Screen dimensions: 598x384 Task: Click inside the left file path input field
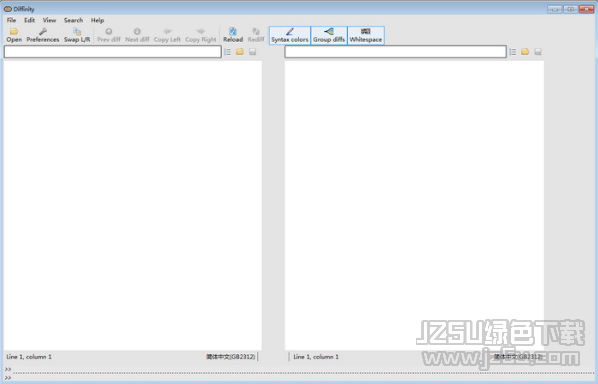click(113, 52)
